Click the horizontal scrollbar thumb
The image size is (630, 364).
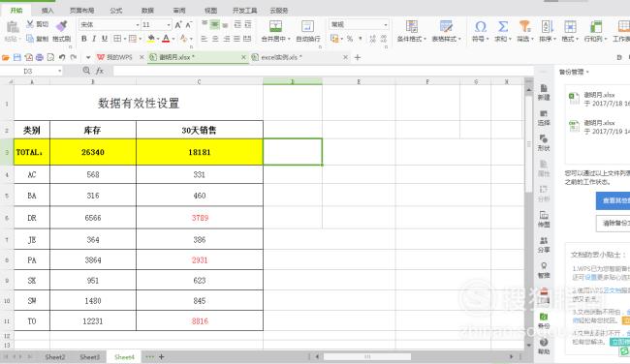click(x=367, y=356)
